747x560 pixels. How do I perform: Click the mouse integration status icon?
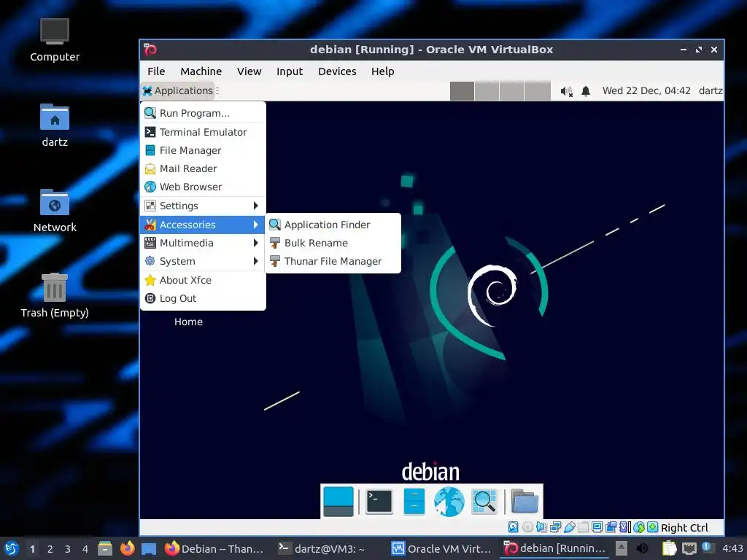pyautogui.click(x=639, y=527)
